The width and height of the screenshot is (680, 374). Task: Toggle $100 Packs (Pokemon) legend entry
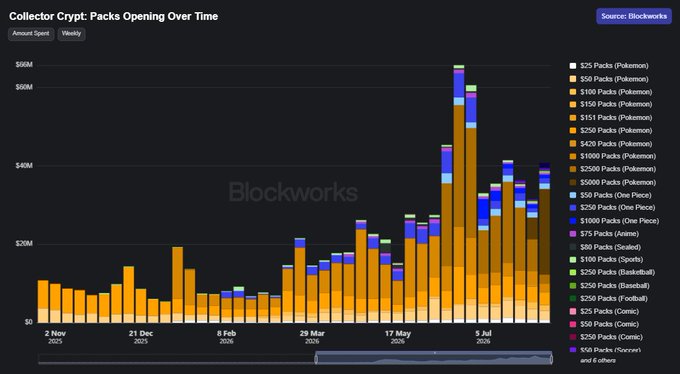[611, 92]
